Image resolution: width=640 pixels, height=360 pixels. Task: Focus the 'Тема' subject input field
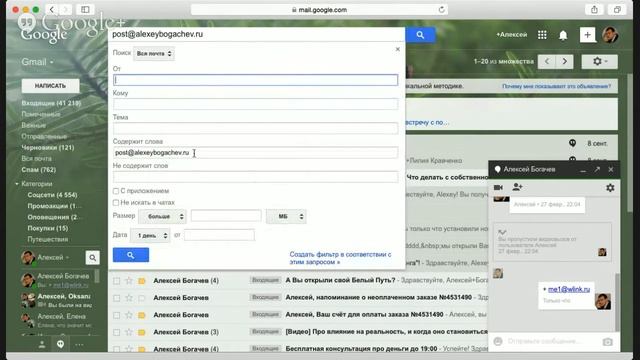(x=256, y=128)
